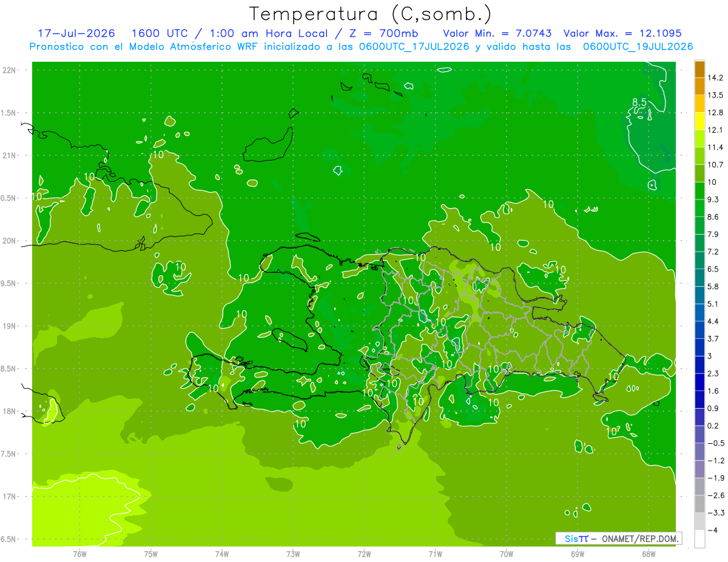
Task: Click the "17N" latitude label
Action: click(x=10, y=497)
